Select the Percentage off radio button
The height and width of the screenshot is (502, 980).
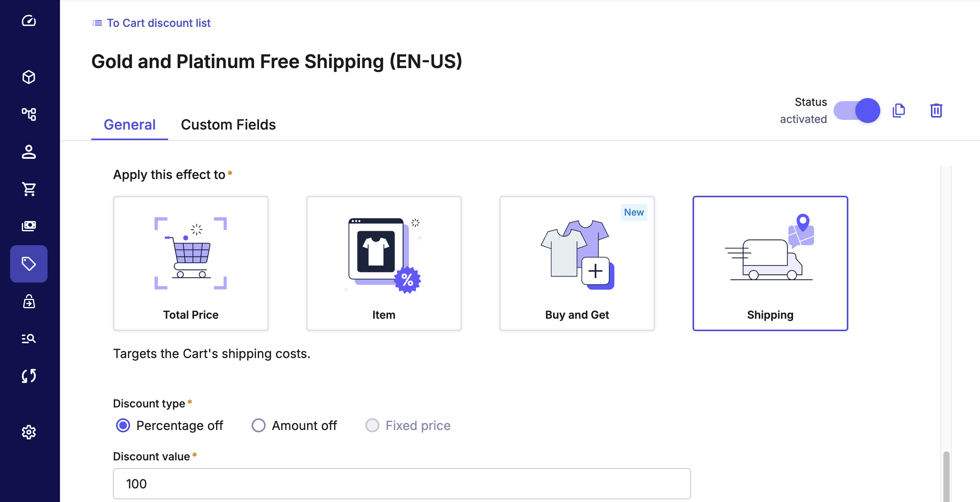coord(123,425)
